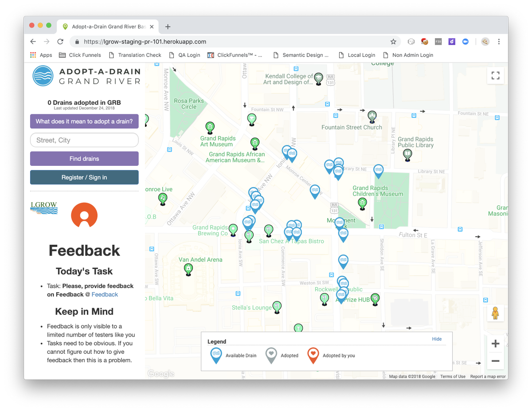Click the LGROW logo
532x411 pixels.
(x=44, y=208)
